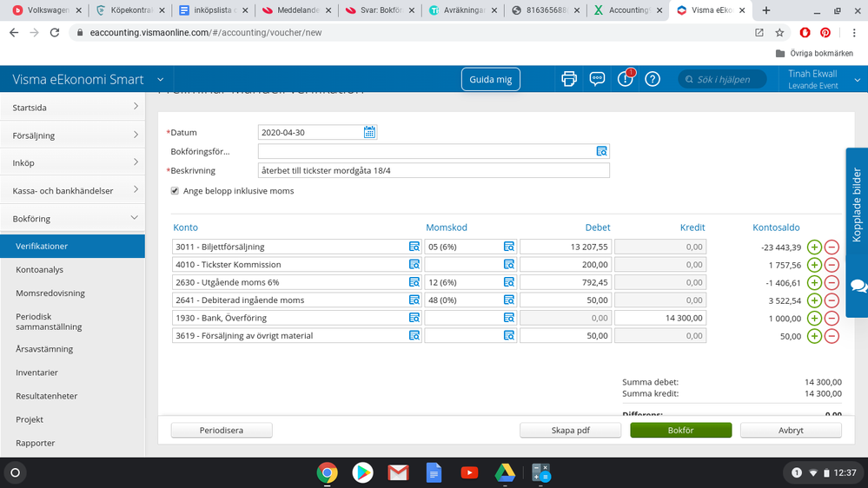Image resolution: width=868 pixels, height=488 pixels.
Task: Open Årsavstämning in the sidebar
Action: [x=44, y=349]
